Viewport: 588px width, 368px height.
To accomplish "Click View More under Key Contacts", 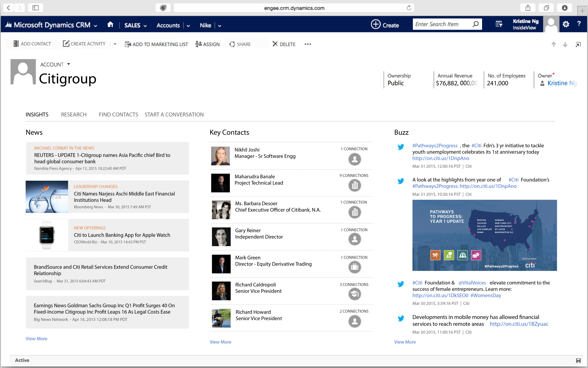I will 221,342.
